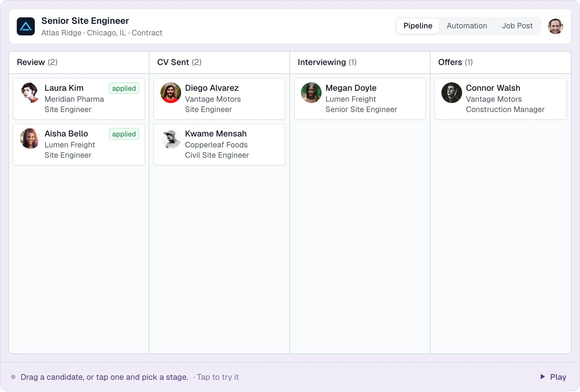The image size is (580, 392).
Task: Click the Offers column header
Action: click(501, 62)
